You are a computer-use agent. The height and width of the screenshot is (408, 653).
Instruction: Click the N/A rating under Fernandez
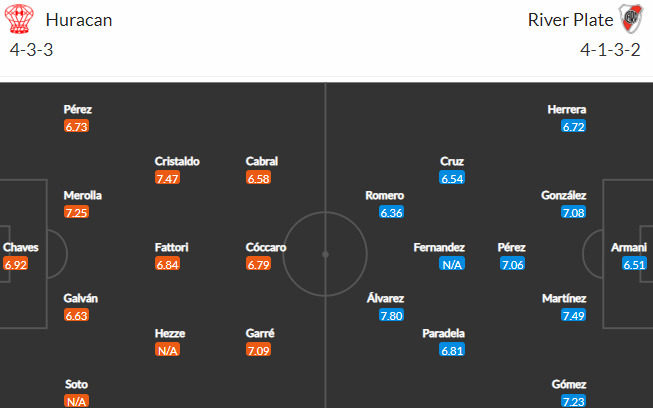click(452, 264)
